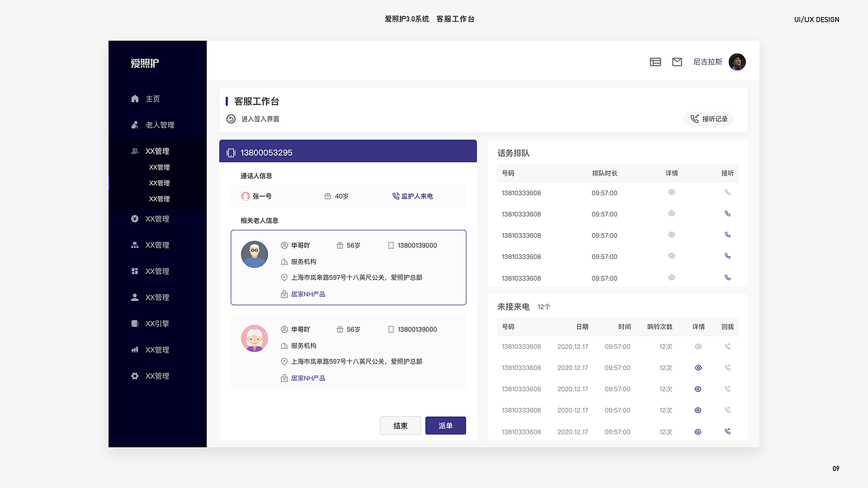868x488 pixels.
Task: Click the gear icon on bottom XX管理 item
Action: tap(135, 375)
